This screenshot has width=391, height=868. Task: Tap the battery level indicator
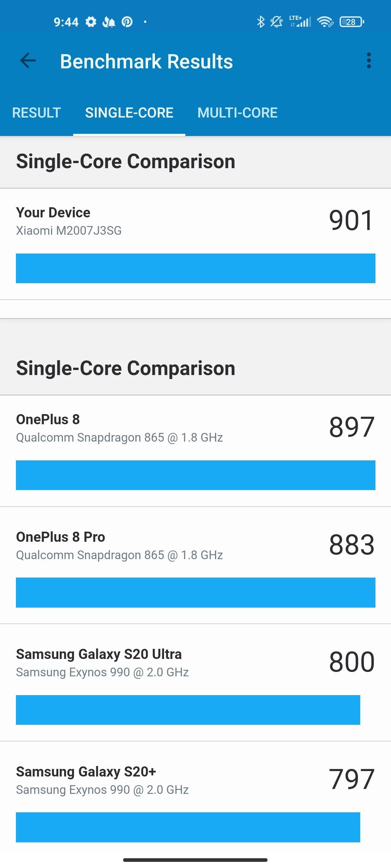pos(352,22)
